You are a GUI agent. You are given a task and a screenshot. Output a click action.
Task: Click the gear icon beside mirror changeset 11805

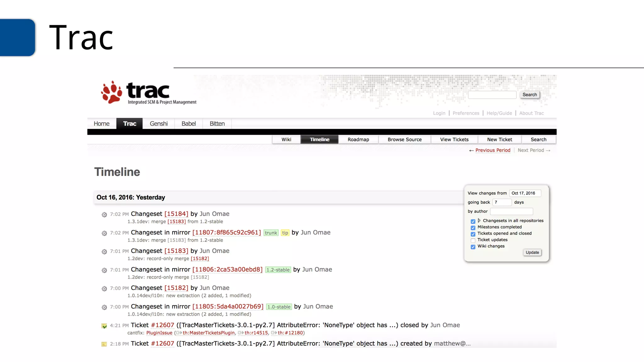tap(104, 307)
